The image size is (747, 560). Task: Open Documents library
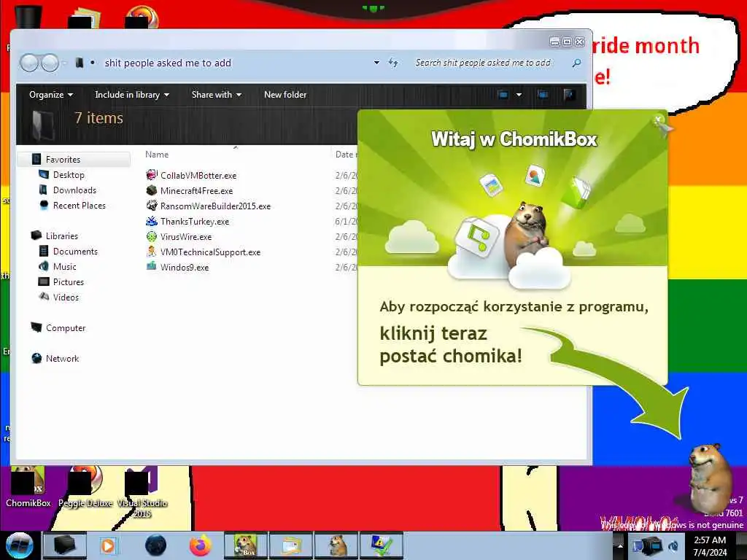75,251
